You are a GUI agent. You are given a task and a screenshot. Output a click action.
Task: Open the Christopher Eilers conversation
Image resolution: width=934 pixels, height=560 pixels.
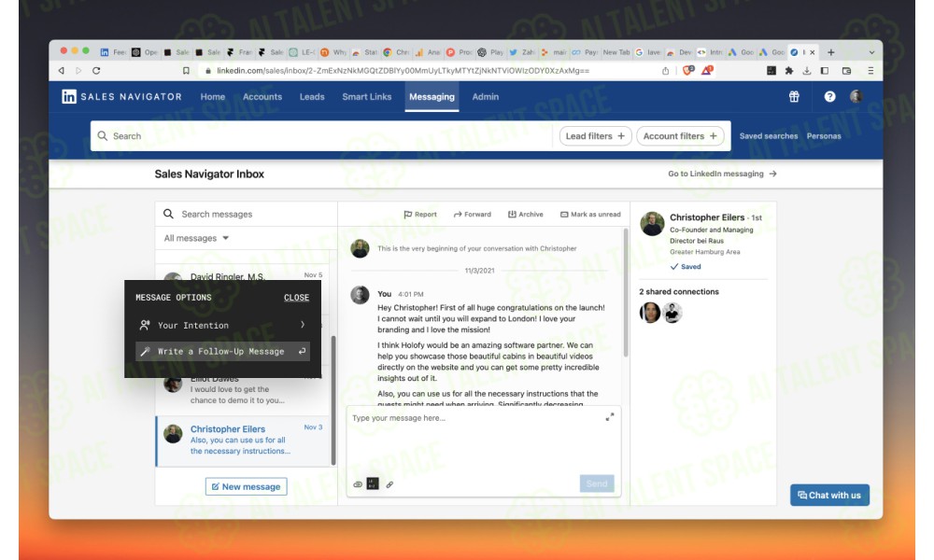pyautogui.click(x=243, y=441)
